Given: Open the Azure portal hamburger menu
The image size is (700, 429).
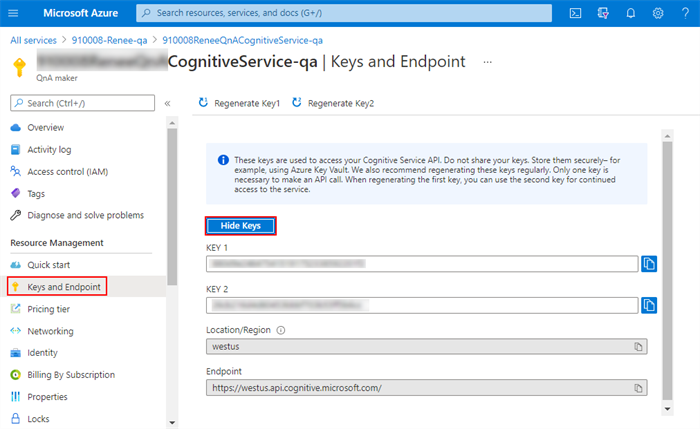Looking at the screenshot, I should click(13, 13).
